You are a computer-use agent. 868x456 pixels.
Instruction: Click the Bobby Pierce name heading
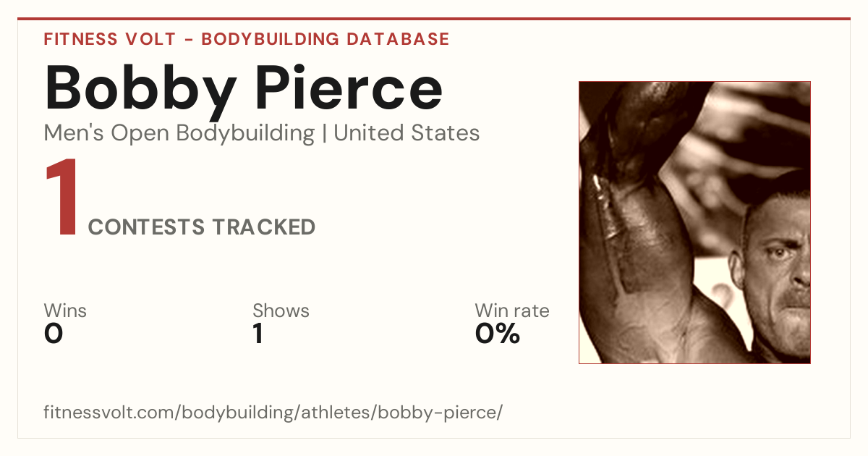point(243,88)
